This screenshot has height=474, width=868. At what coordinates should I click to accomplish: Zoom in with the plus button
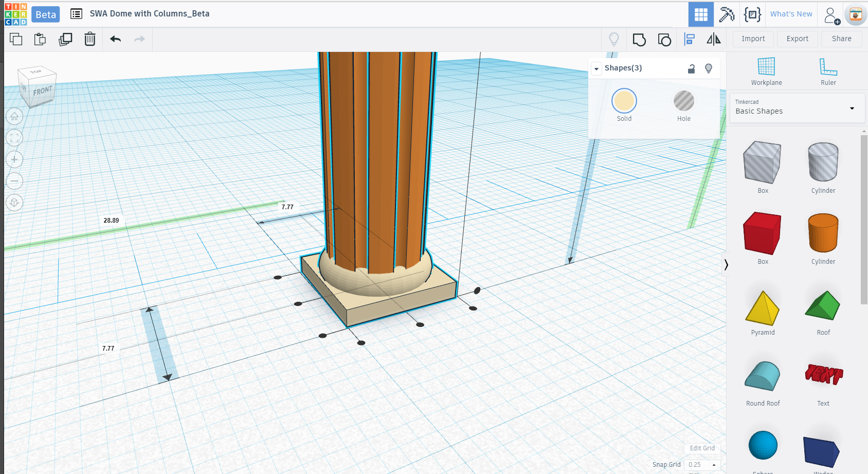14,159
